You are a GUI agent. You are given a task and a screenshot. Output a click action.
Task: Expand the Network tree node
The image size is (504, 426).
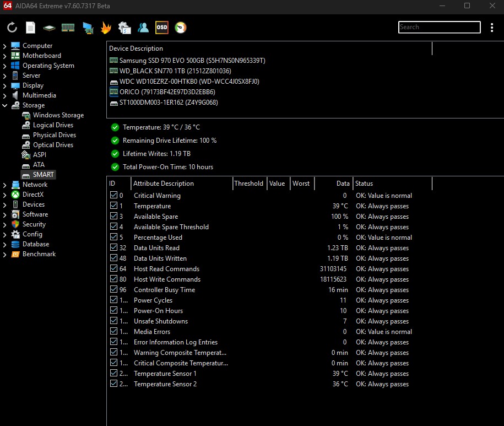(x=4, y=185)
